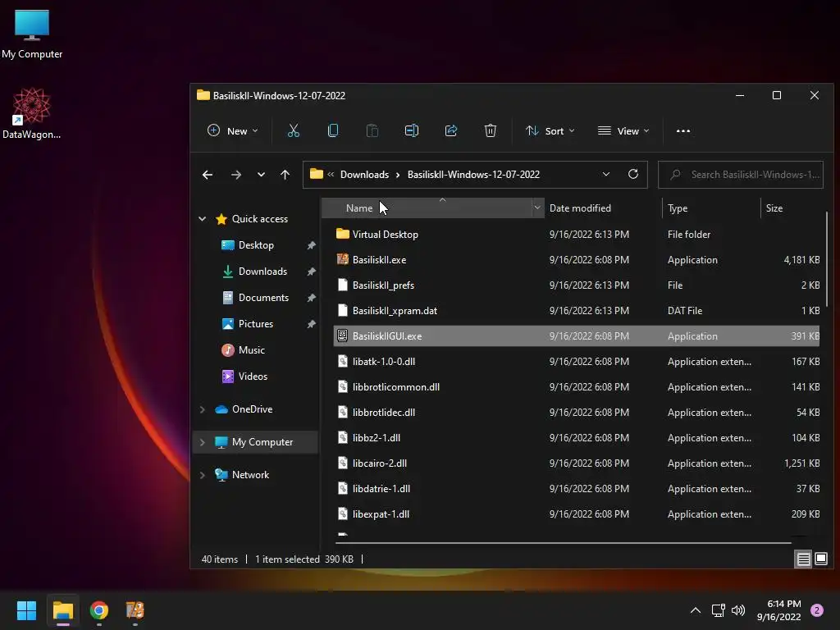
Task: Select libbrotlicommon.dll file
Action: coord(396,387)
